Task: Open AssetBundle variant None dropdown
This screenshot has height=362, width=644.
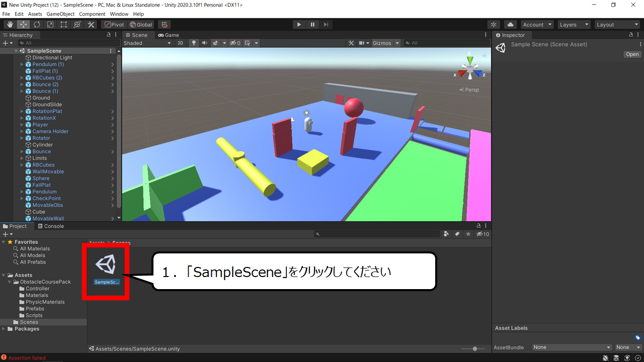Action: (629, 347)
